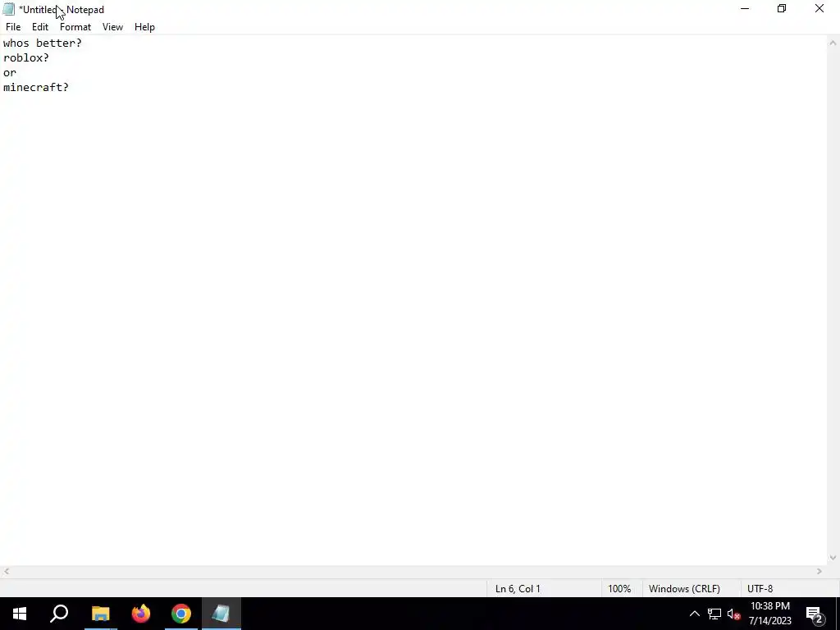Click the vertical scrollbar up arrow

click(x=833, y=43)
